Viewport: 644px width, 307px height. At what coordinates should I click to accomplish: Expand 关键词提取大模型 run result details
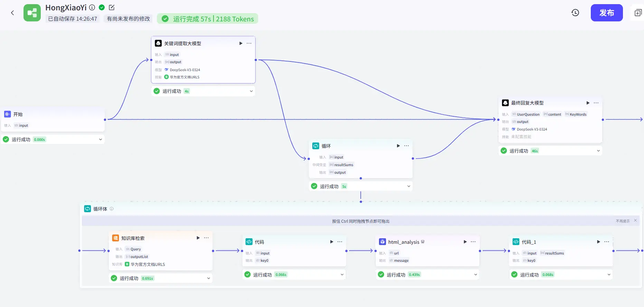tap(251, 91)
